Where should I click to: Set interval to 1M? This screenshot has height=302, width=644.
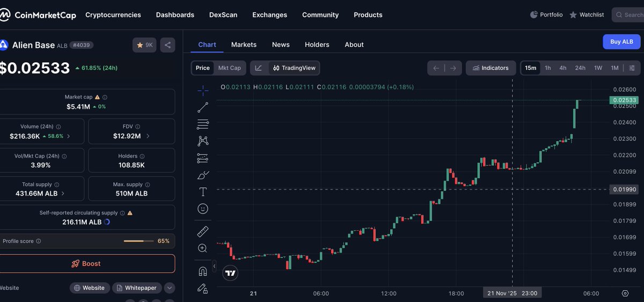tap(614, 68)
